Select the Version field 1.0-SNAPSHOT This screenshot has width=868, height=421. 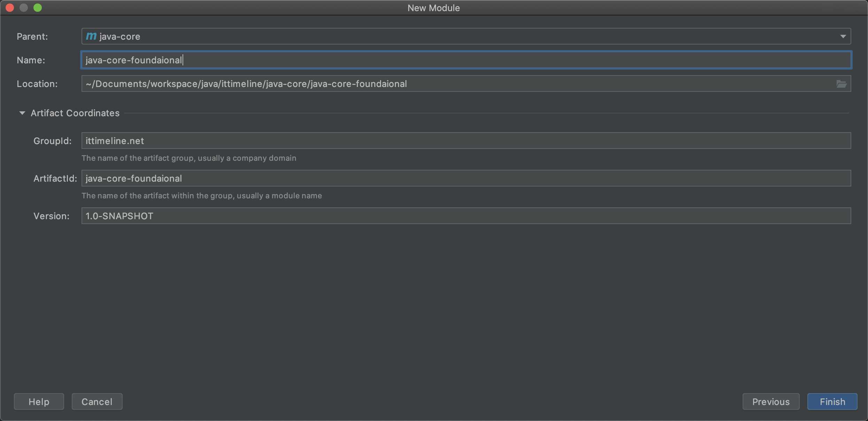466,216
